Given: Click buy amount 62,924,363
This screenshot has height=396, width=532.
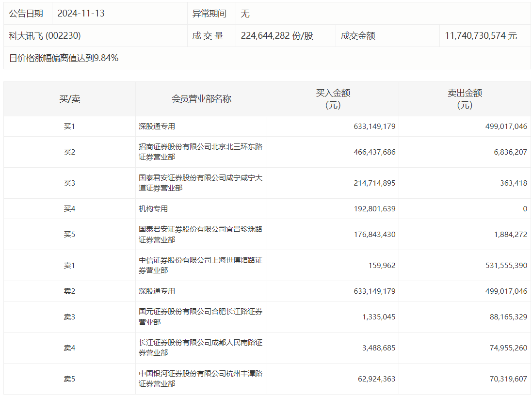Looking at the screenshot, I should (x=377, y=379).
